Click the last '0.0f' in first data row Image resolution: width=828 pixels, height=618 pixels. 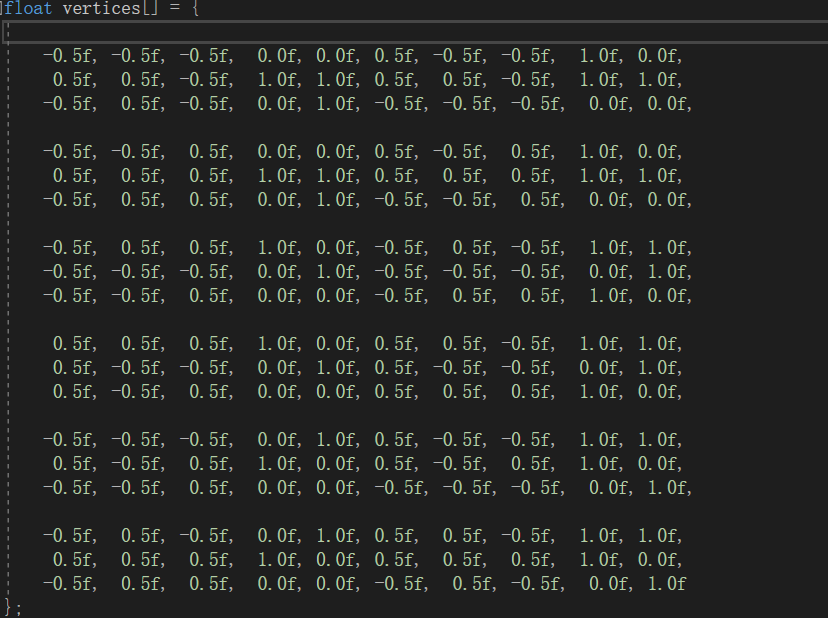point(660,56)
